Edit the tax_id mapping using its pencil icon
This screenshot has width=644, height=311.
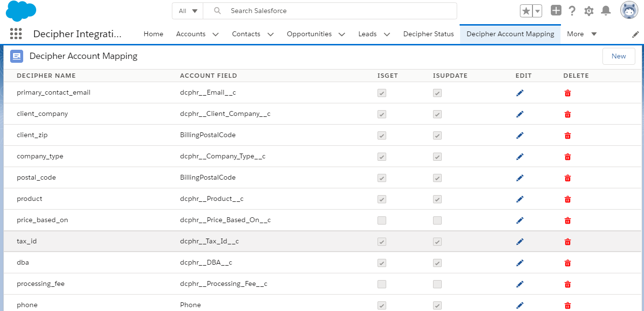point(520,241)
